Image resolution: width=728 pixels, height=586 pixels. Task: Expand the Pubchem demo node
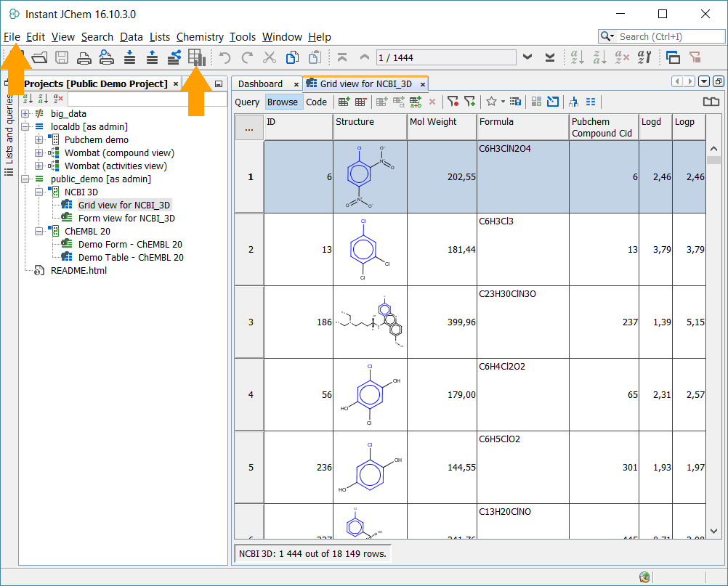(39, 140)
